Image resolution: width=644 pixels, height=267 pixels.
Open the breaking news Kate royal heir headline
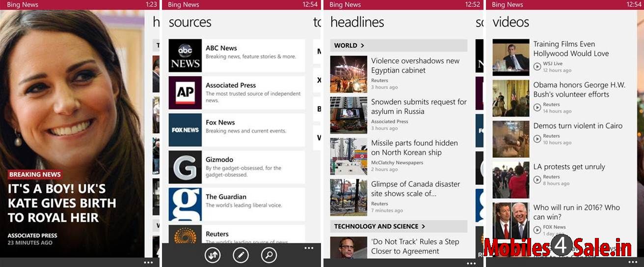click(62, 203)
